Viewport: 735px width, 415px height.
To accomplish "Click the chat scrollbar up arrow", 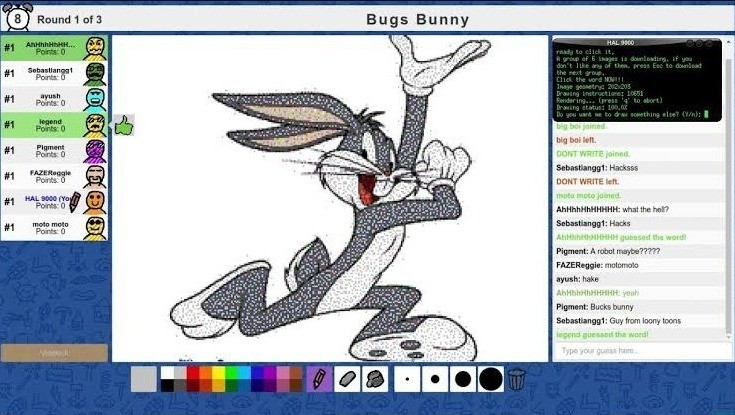I will coord(729,43).
